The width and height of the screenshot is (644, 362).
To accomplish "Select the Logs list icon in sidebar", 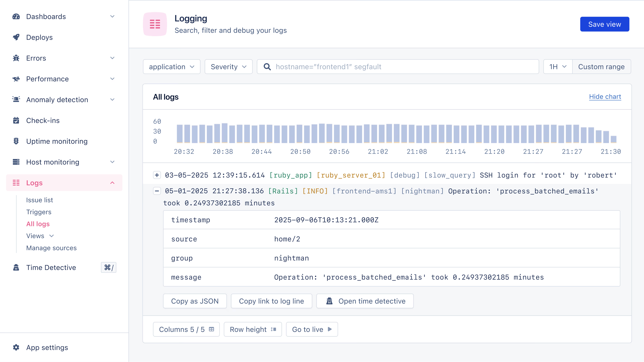I will click(16, 183).
